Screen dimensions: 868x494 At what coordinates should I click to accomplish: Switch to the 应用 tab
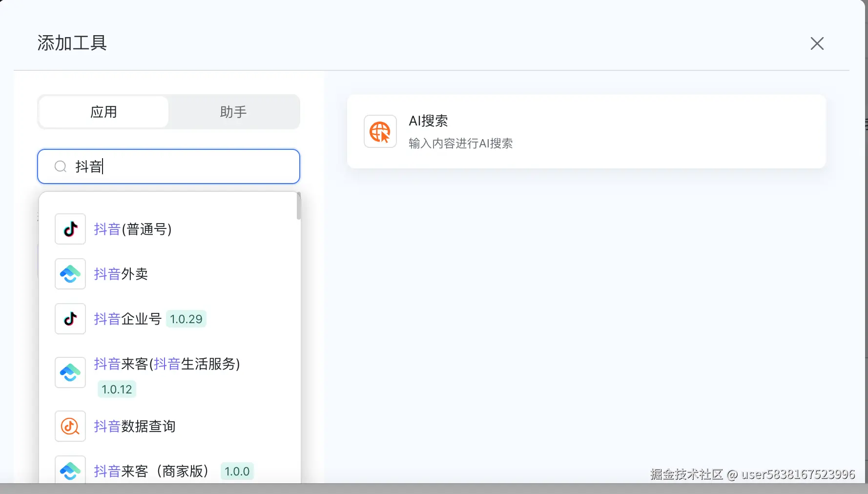tap(103, 112)
